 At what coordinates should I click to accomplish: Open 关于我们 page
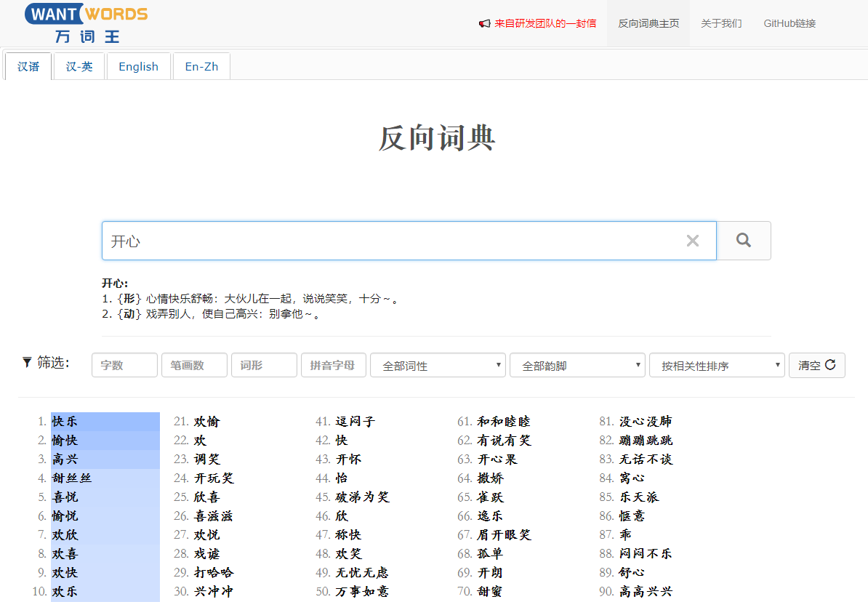tap(720, 23)
